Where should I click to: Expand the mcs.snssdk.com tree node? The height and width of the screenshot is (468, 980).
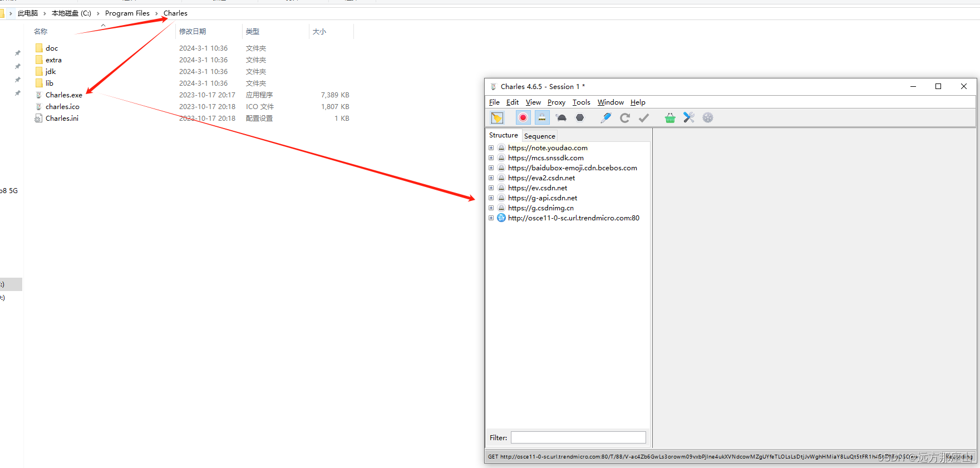click(x=491, y=158)
